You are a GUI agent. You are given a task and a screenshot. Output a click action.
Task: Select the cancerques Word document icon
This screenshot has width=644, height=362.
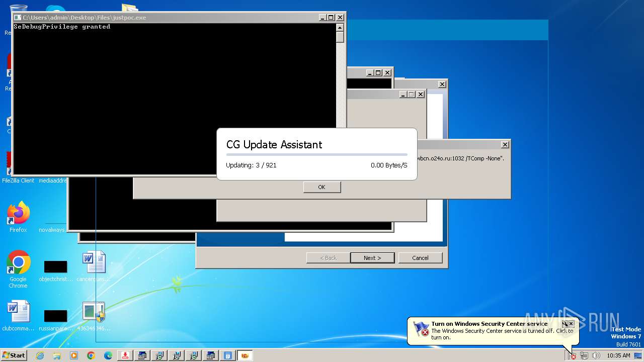click(94, 266)
